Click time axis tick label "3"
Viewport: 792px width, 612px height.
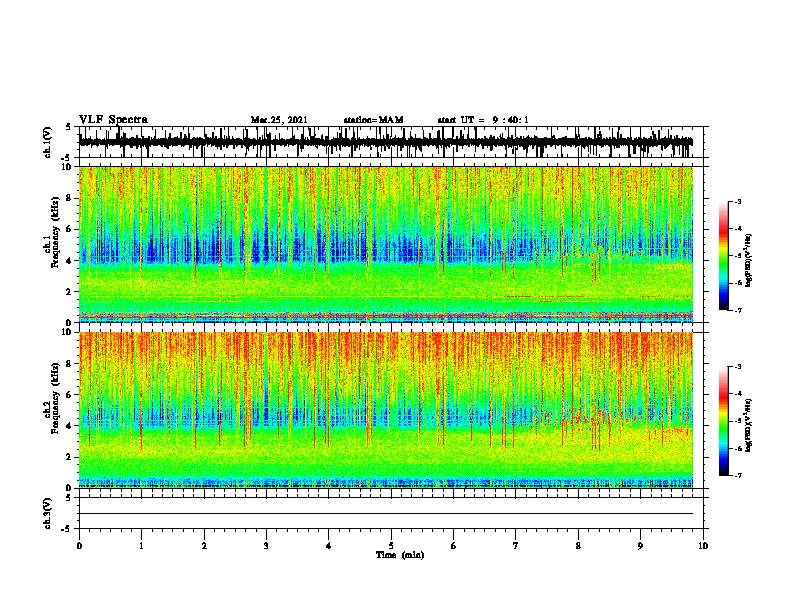(x=266, y=546)
